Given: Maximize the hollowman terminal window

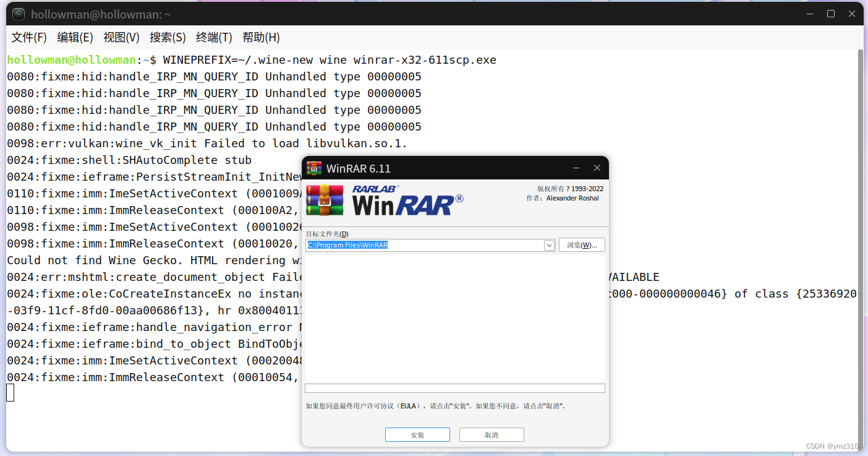Looking at the screenshot, I should [831, 14].
